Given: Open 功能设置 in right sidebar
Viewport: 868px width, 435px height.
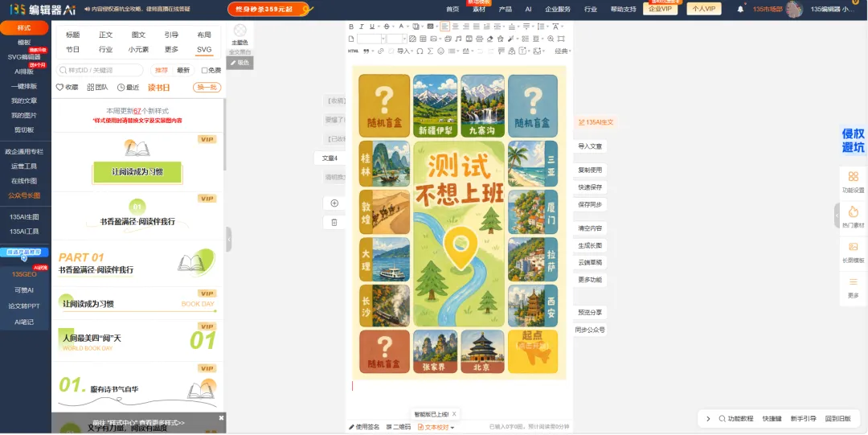Looking at the screenshot, I should point(853,182).
